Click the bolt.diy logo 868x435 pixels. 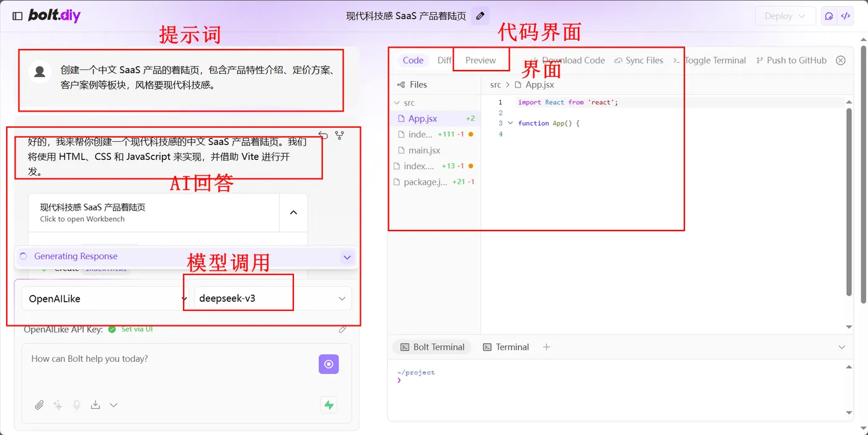(55, 16)
